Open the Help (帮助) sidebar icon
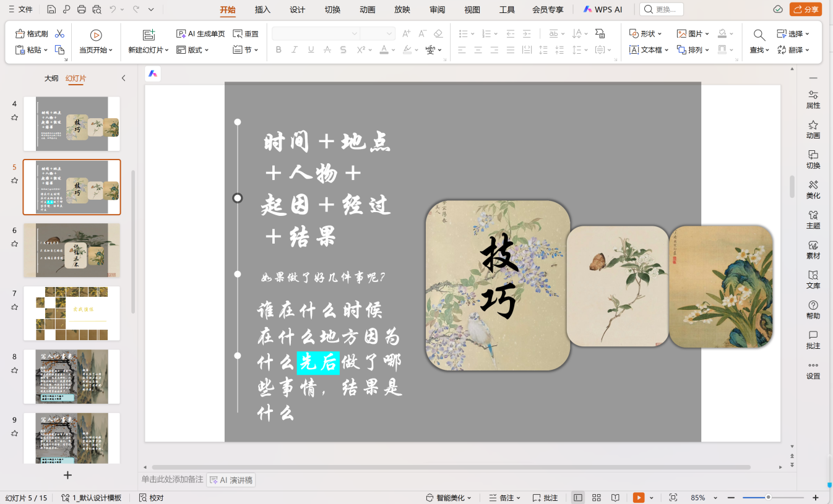The height and width of the screenshot is (504, 833). [813, 309]
